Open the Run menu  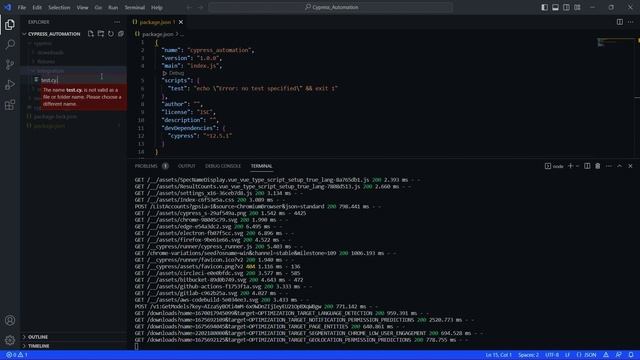click(113, 7)
